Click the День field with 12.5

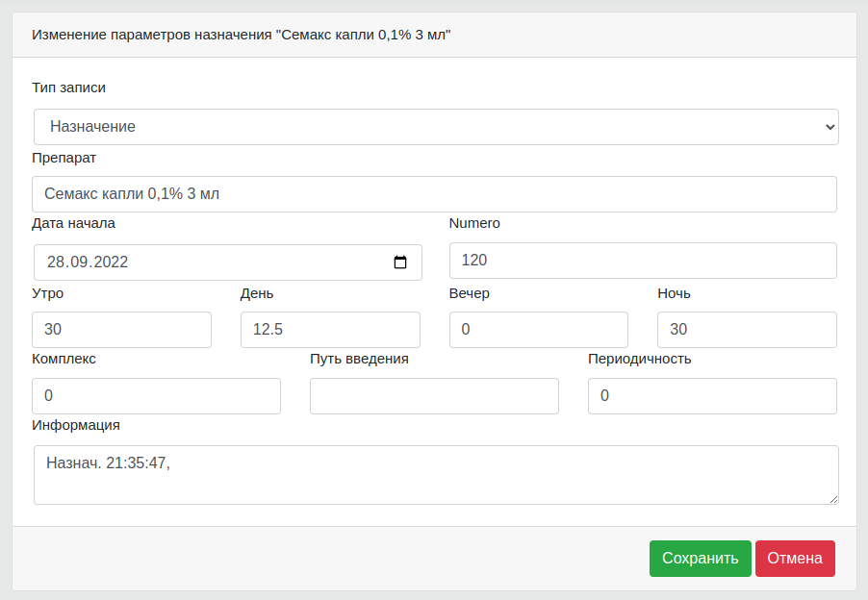(x=330, y=330)
